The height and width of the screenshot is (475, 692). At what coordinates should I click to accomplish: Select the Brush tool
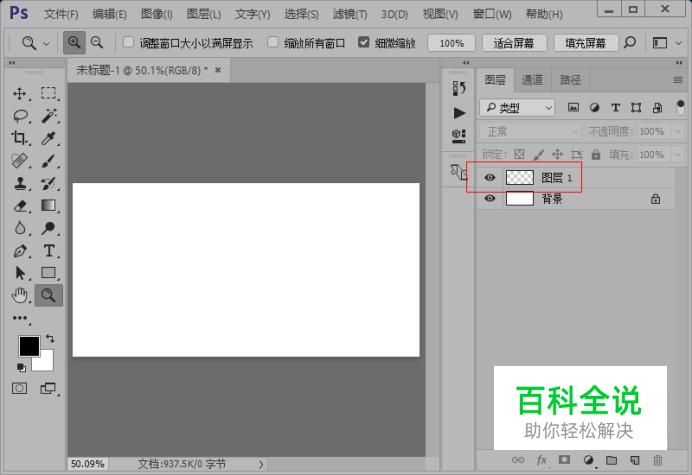[49, 161]
